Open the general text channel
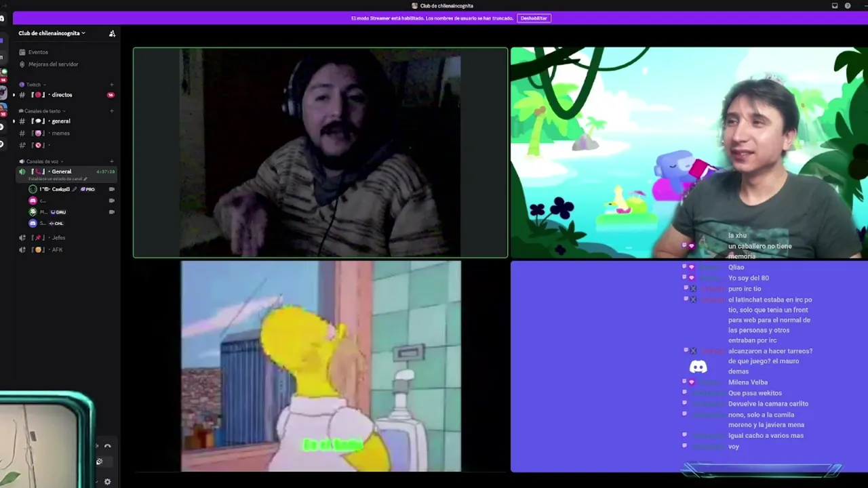 click(x=60, y=121)
